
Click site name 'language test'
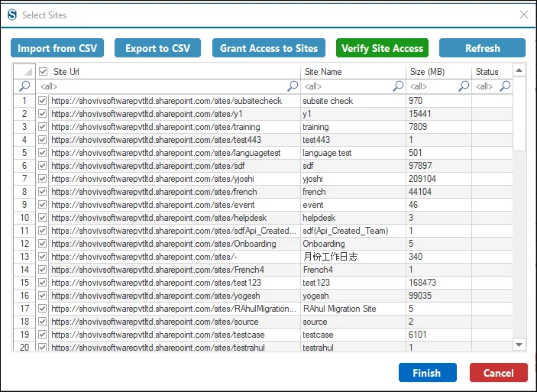click(327, 153)
